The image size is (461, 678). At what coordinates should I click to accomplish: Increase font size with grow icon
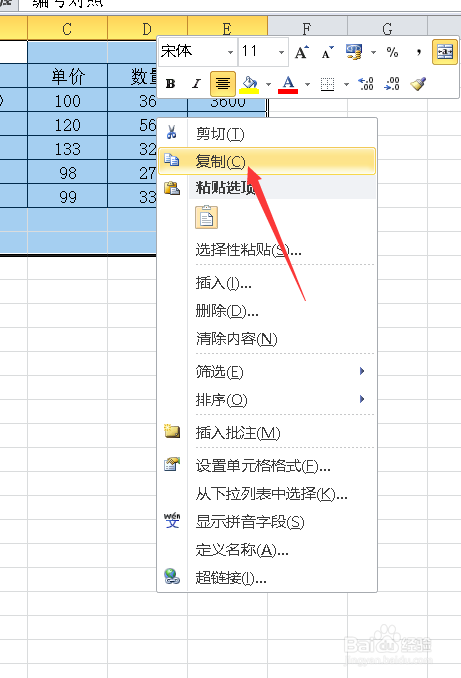click(x=302, y=52)
